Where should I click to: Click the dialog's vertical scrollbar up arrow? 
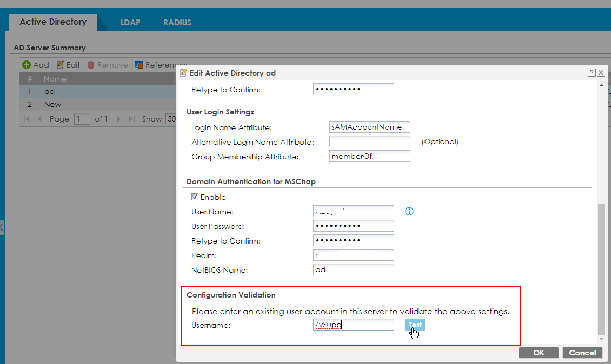(601, 86)
